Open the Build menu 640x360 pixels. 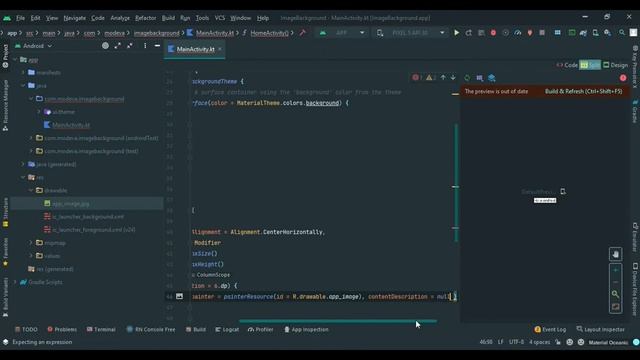click(x=168, y=18)
